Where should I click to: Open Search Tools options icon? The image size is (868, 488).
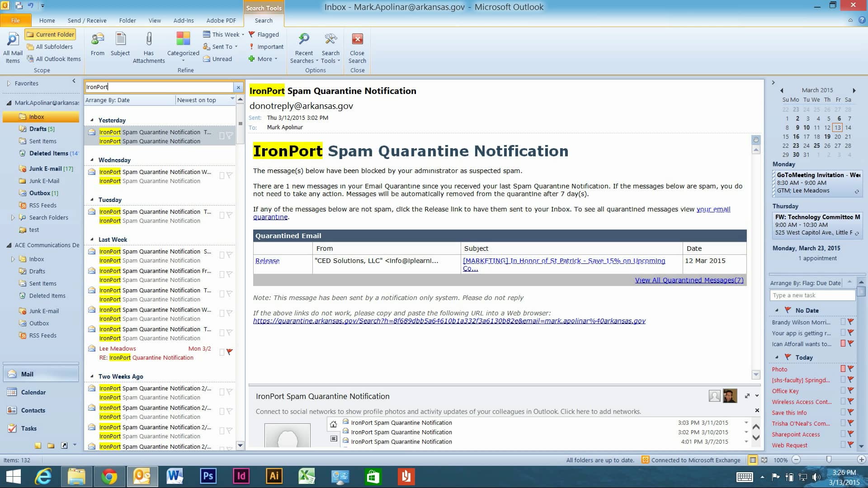click(330, 39)
